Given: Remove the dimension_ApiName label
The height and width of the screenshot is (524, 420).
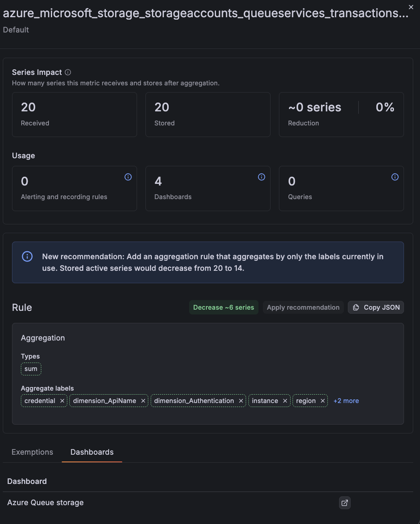Looking at the screenshot, I should click(143, 401).
